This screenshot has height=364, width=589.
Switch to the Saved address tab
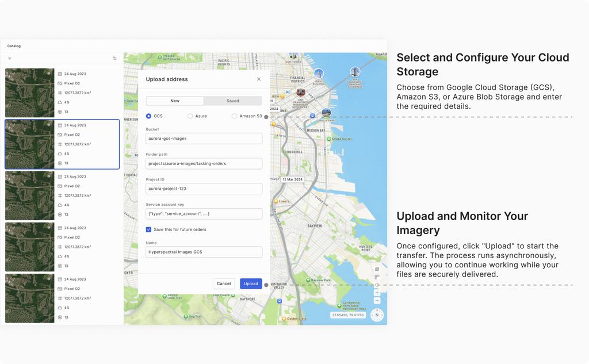click(233, 101)
